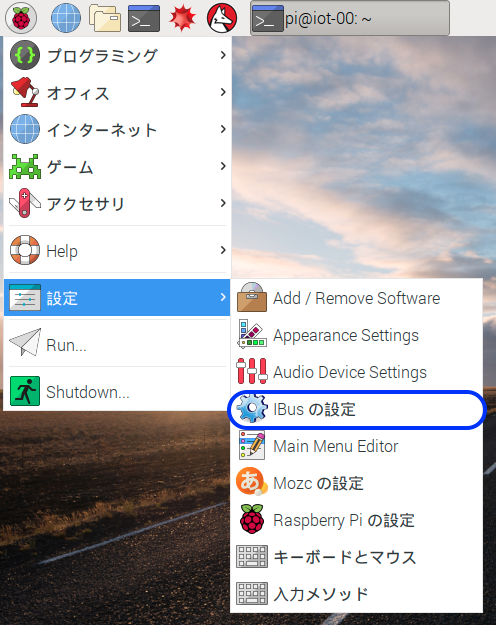Click the Run... entry
Viewport: 496px width, 625px height.
[118, 344]
